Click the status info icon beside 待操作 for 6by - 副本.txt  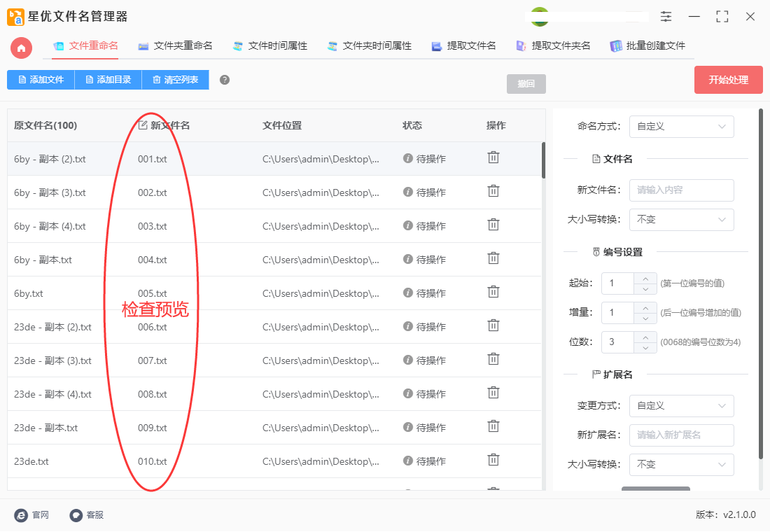[x=407, y=259]
